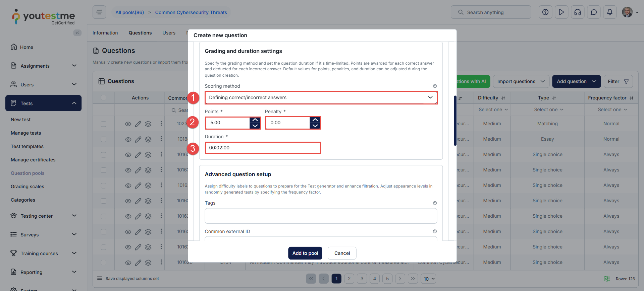Sort by Frequency factor column arrows icon
The width and height of the screenshot is (644, 291).
point(632,98)
